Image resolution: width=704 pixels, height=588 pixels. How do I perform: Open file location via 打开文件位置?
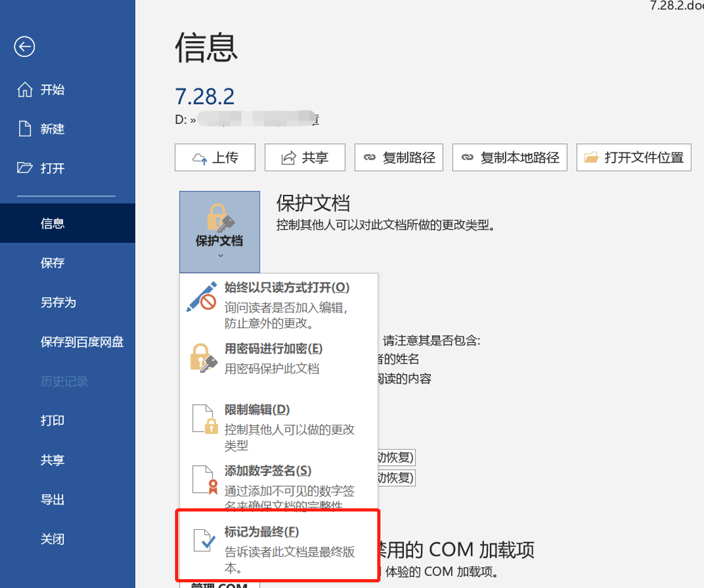634,157
